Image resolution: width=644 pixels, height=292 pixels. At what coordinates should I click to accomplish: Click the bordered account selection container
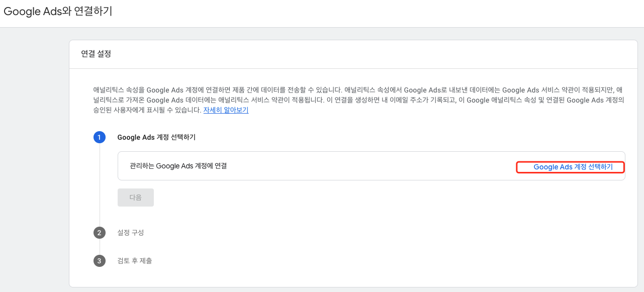(372, 166)
